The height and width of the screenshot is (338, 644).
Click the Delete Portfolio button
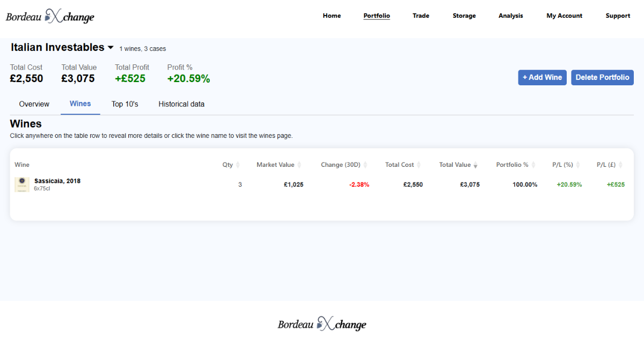pyautogui.click(x=602, y=77)
